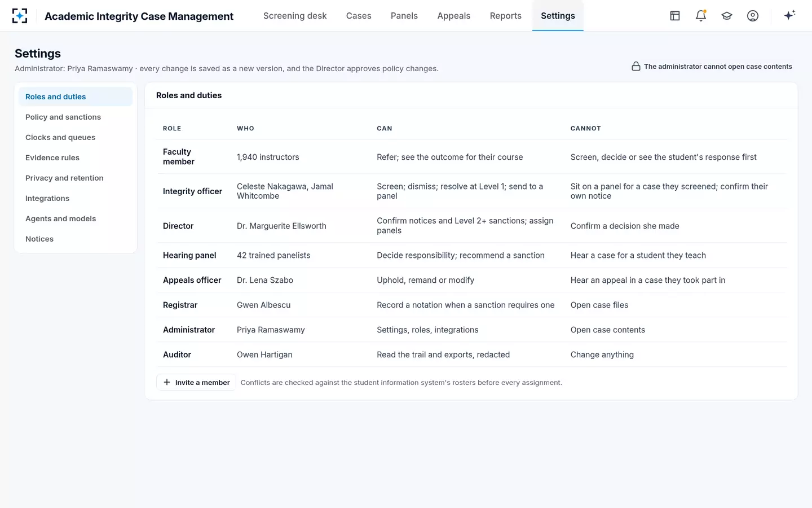Click the Integrity officer role cell
Screen dimensions: 812x508
coord(192,191)
